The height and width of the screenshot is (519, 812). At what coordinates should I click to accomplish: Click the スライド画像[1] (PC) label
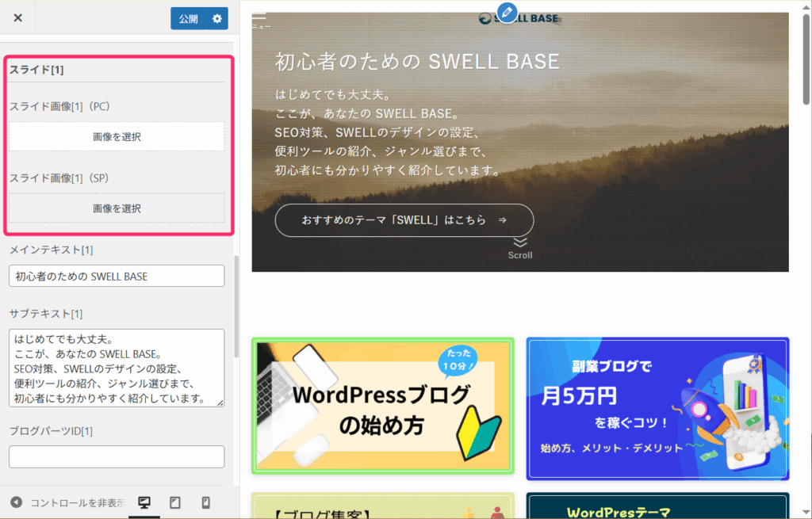click(x=60, y=107)
